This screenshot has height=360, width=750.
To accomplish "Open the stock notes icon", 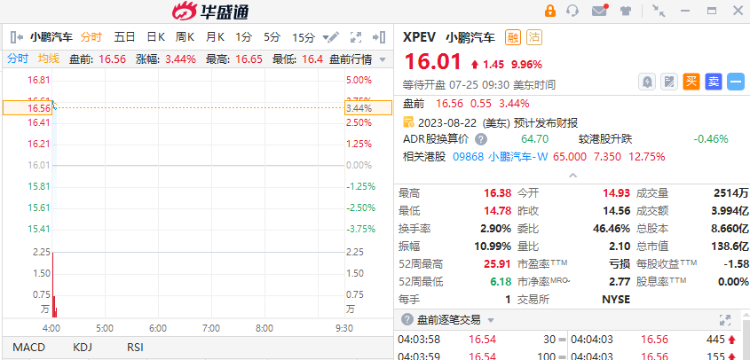I will [x=669, y=82].
